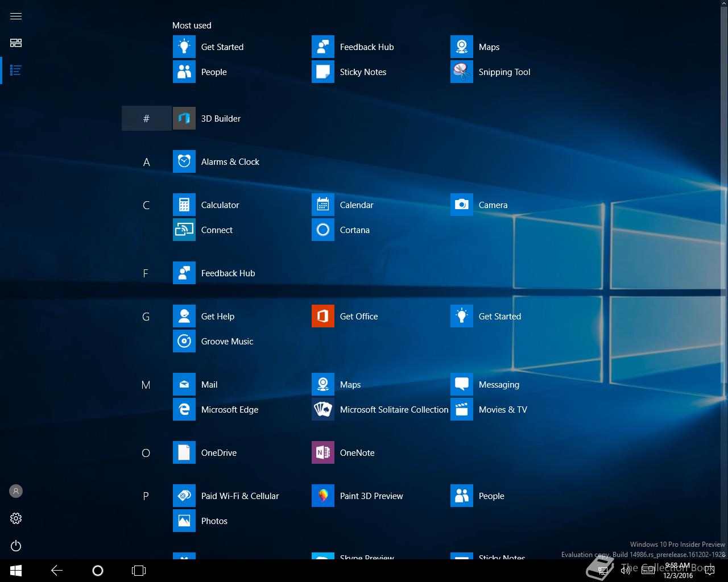728x582 pixels.
Task: Switch to the Pinned tiles view
Action: (16, 43)
